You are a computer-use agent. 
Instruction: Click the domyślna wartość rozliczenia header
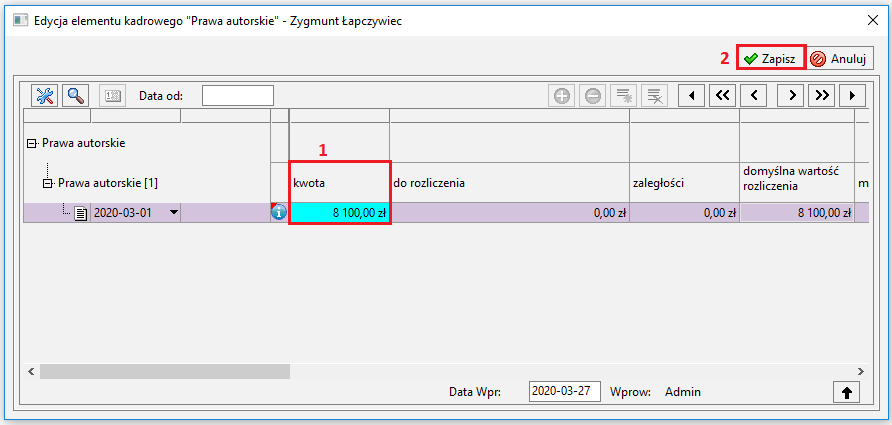(797, 183)
